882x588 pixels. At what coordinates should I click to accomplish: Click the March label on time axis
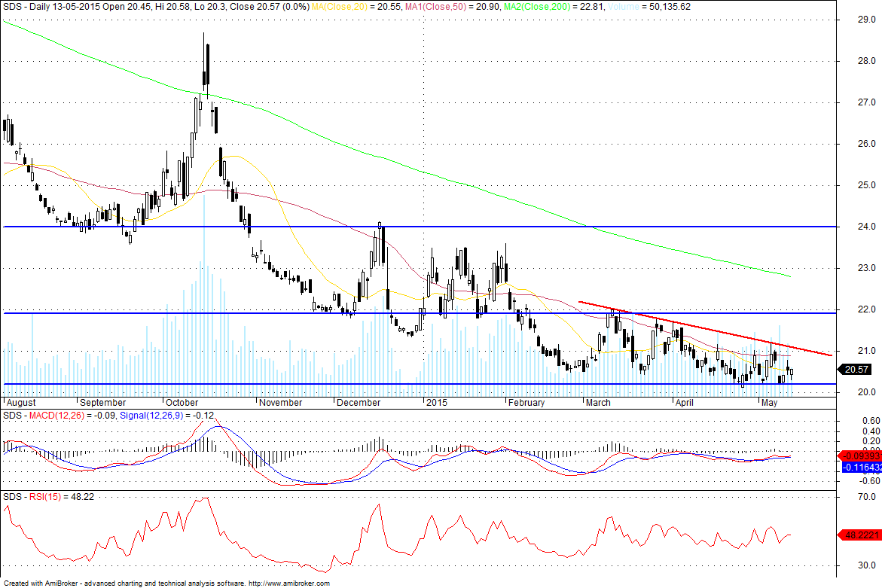598,403
